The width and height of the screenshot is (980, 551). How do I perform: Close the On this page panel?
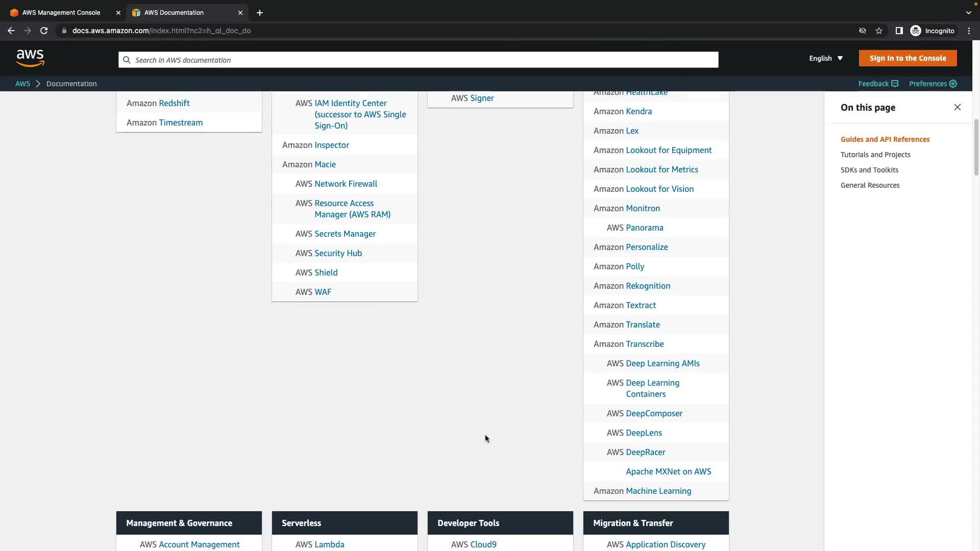957,107
